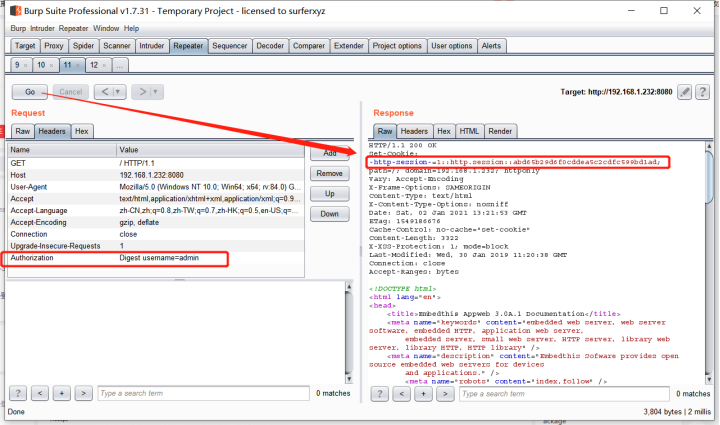Click the response vertical scrollbar
Viewport: 720px width, 425px height.
[709, 263]
